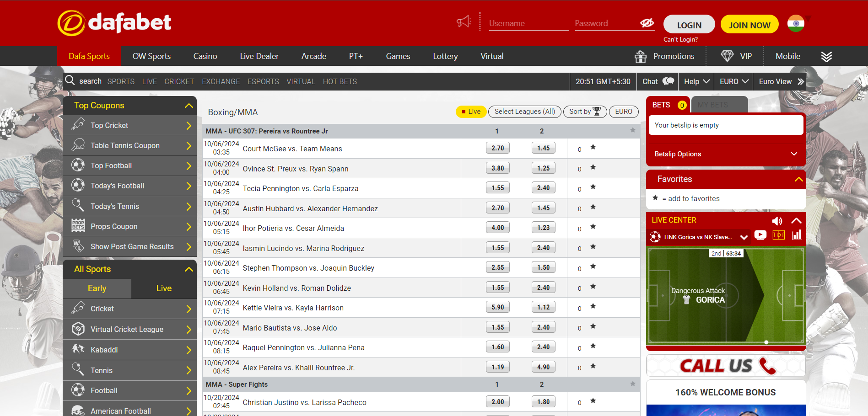Click the Kabaddi sport icon
The image size is (868, 416).
click(78, 349)
